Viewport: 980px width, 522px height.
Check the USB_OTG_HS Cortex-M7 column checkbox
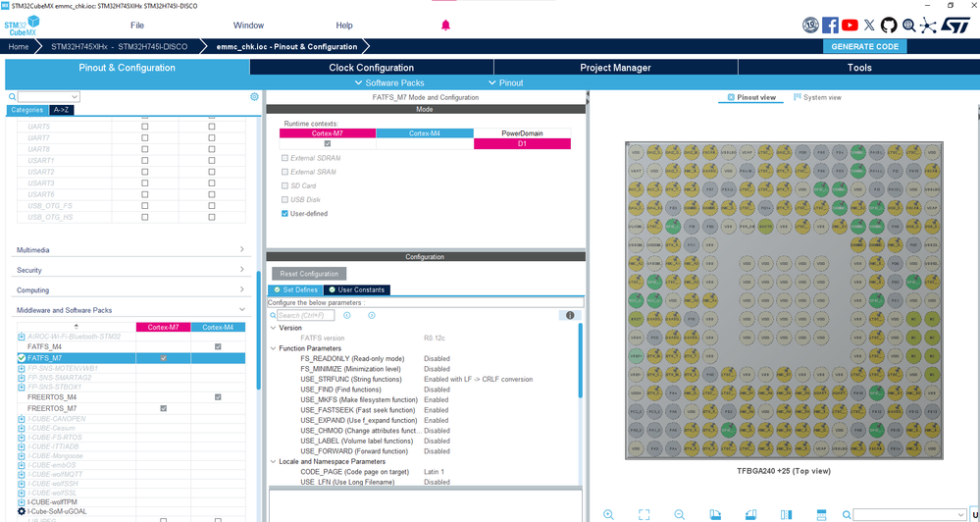coord(145,218)
